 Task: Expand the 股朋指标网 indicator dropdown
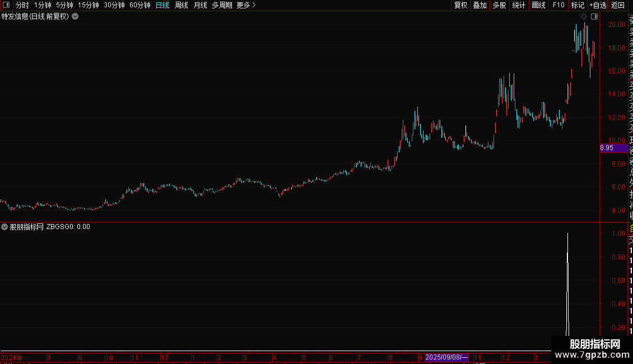click(4, 227)
